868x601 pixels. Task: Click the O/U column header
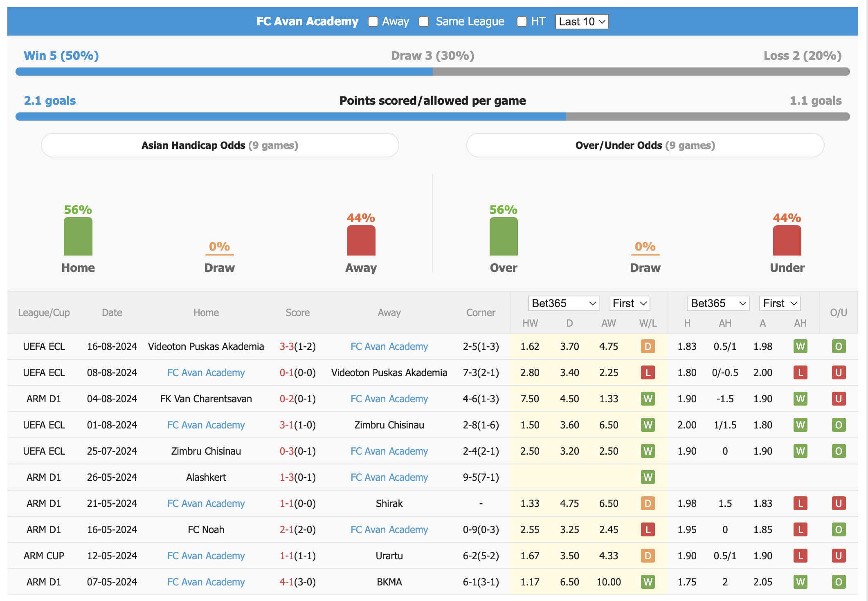coord(839,313)
